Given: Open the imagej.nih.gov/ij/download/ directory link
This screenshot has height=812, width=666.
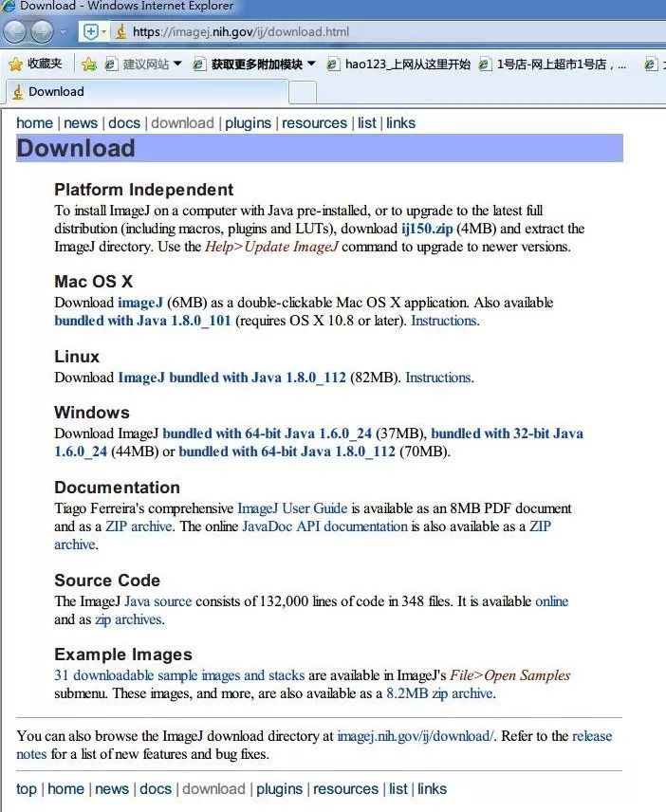Looking at the screenshot, I should coord(416,736).
